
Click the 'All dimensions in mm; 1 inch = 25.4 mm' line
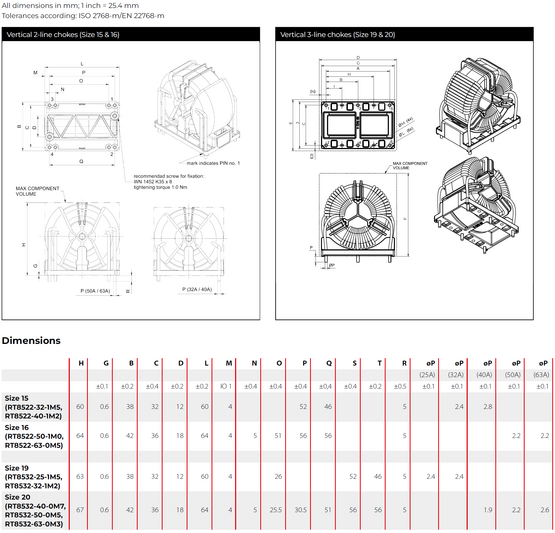(x=70, y=5)
